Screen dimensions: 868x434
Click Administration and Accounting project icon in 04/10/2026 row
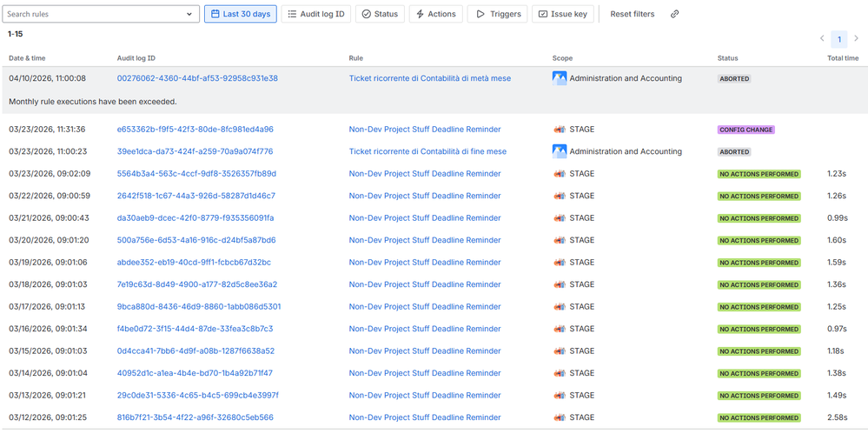pyautogui.click(x=559, y=78)
